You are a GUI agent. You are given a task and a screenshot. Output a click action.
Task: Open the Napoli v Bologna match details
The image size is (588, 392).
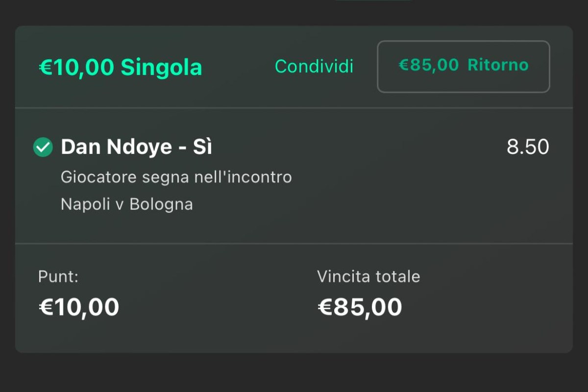(126, 204)
